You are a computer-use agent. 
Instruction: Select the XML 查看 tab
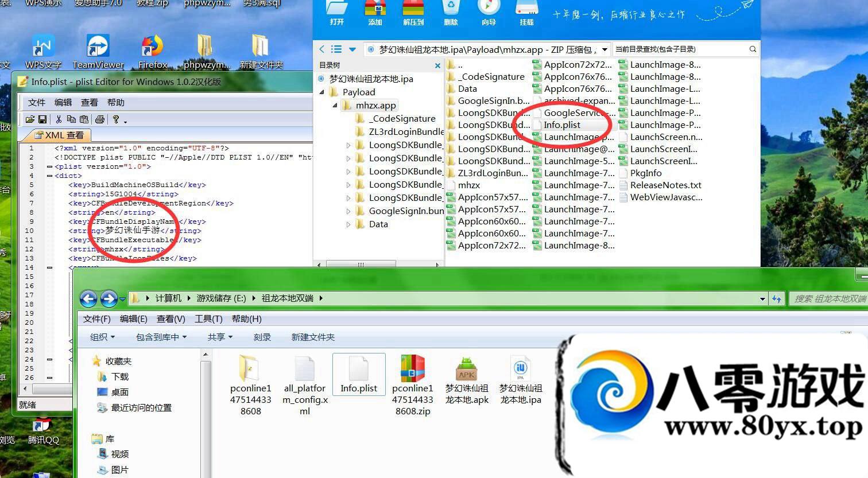click(59, 135)
